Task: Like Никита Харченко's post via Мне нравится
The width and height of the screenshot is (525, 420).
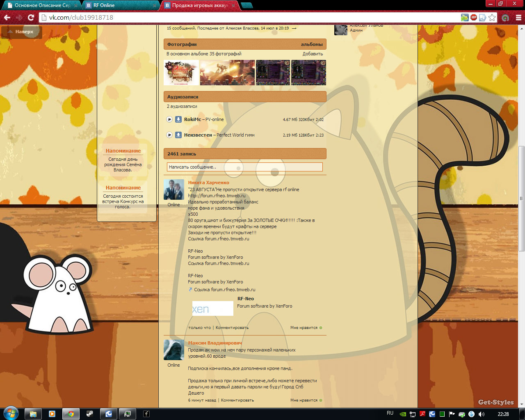Action: (306, 328)
